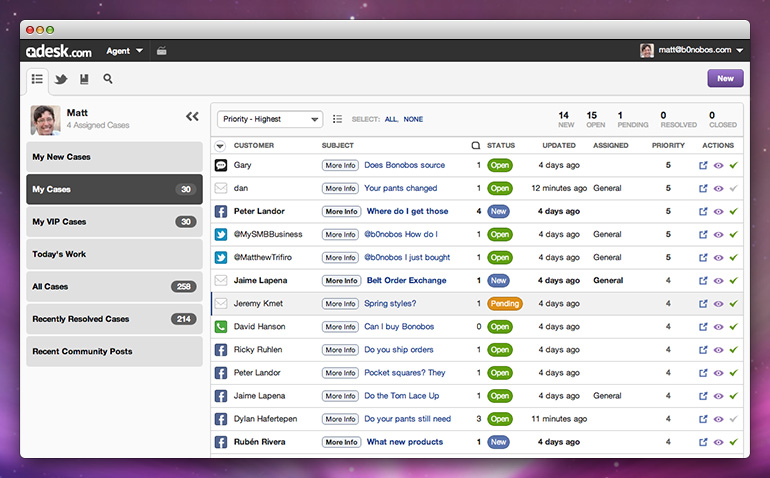Image resolution: width=770 pixels, height=478 pixels.
Task: Click More Info on Rubén Rivera's case
Action: click(x=341, y=442)
